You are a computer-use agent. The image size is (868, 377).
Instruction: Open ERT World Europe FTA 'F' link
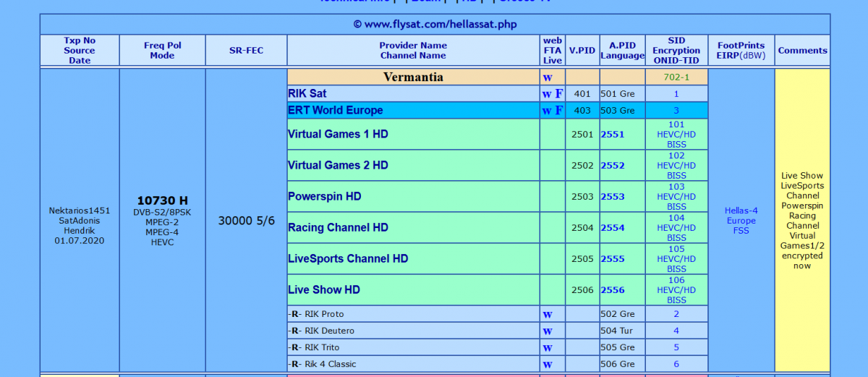559,111
